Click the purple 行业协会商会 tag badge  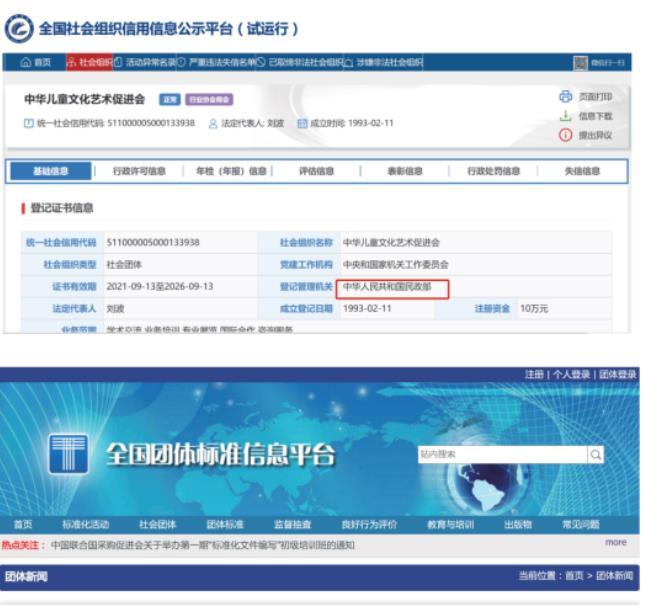click(x=209, y=100)
